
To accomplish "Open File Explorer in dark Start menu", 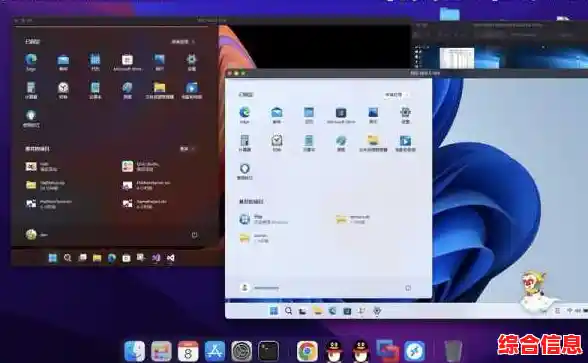I will pyautogui.click(x=159, y=87).
